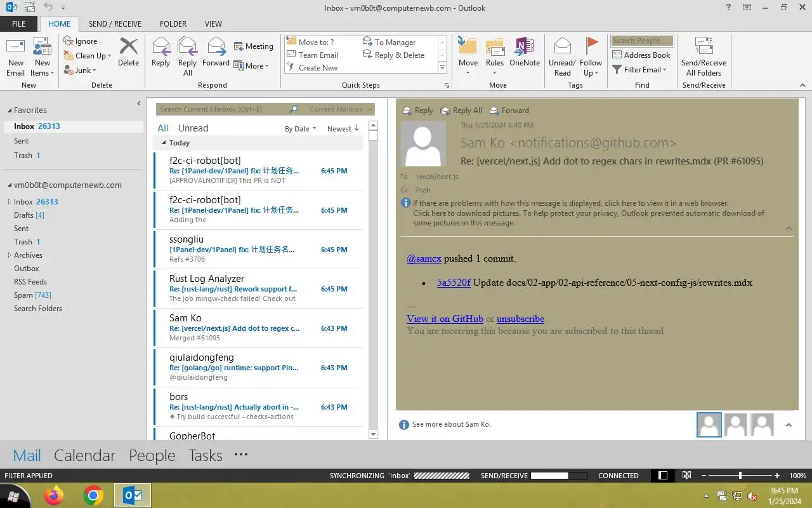Open the Address Book

[641, 55]
